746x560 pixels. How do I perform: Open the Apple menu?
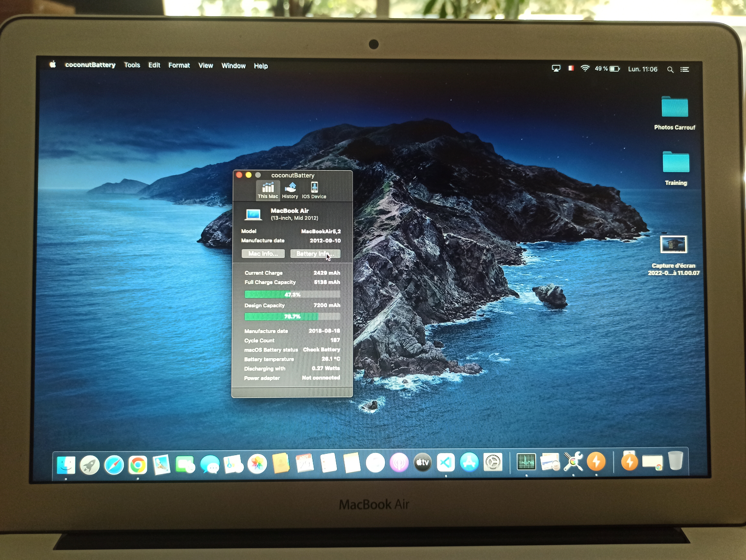(x=53, y=64)
